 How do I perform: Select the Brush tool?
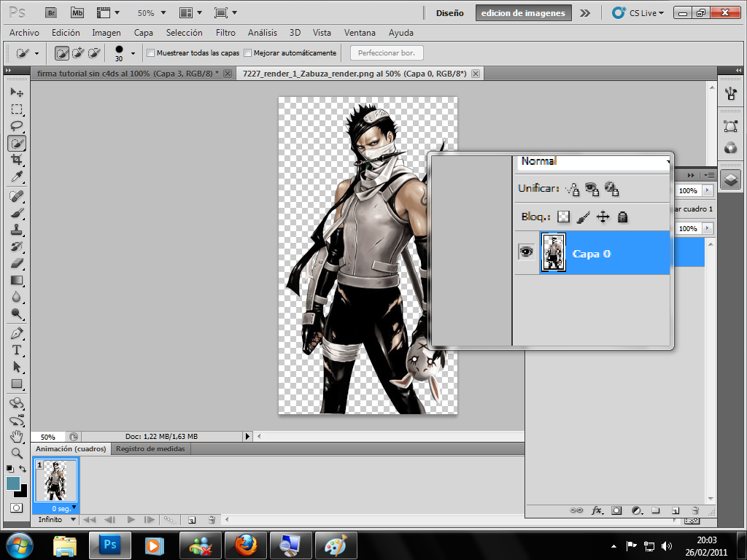point(17,213)
